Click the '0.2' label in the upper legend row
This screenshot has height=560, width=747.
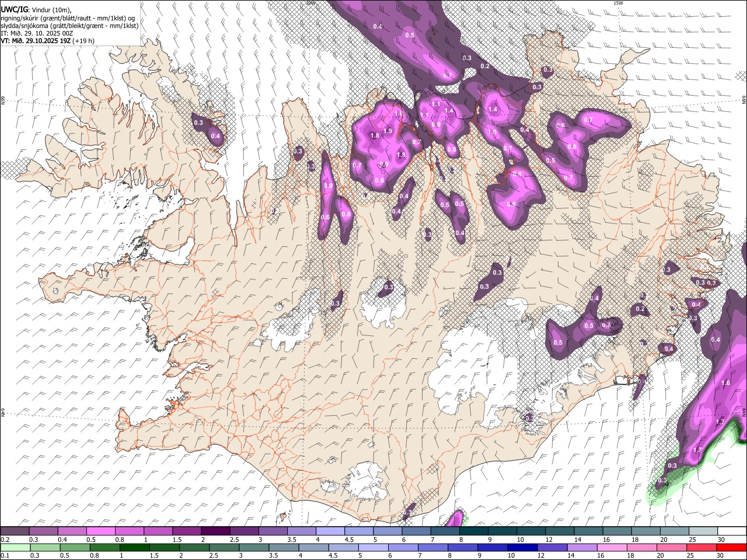(5, 540)
